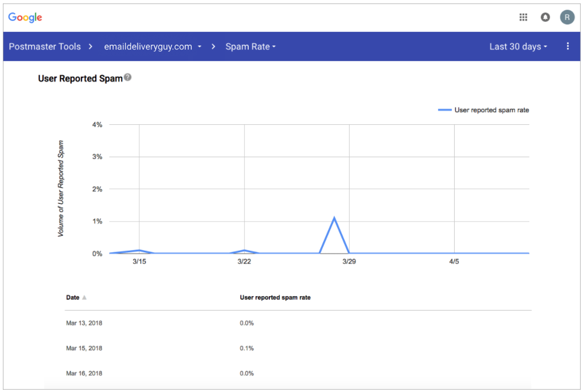Viewport: 583px width, 392px height.
Task: Open the notifications bell
Action: click(x=545, y=17)
